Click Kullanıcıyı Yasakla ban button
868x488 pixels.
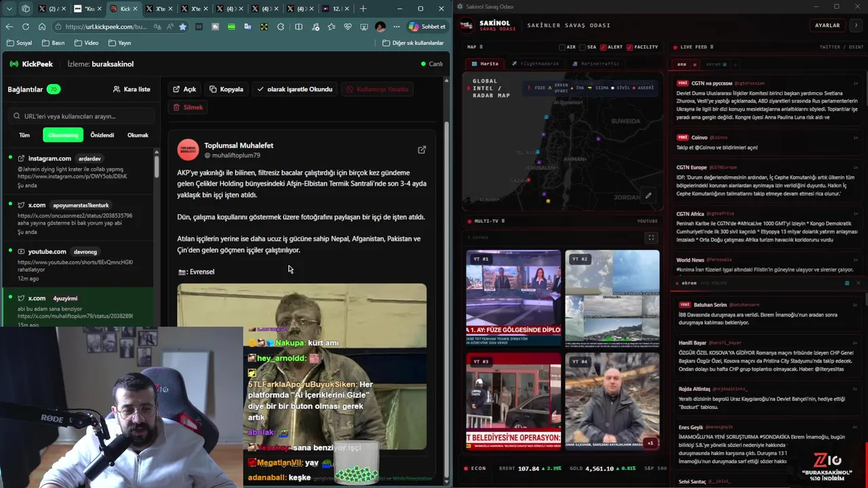coord(377,89)
